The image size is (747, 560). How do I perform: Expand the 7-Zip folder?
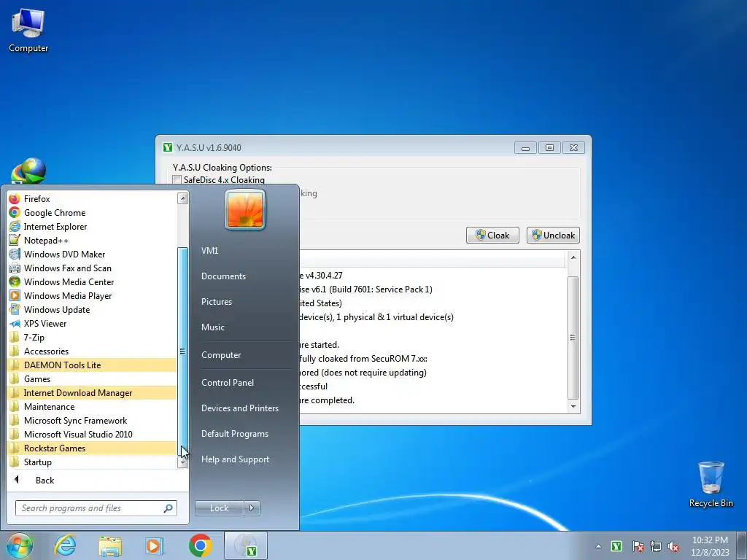(x=91, y=337)
